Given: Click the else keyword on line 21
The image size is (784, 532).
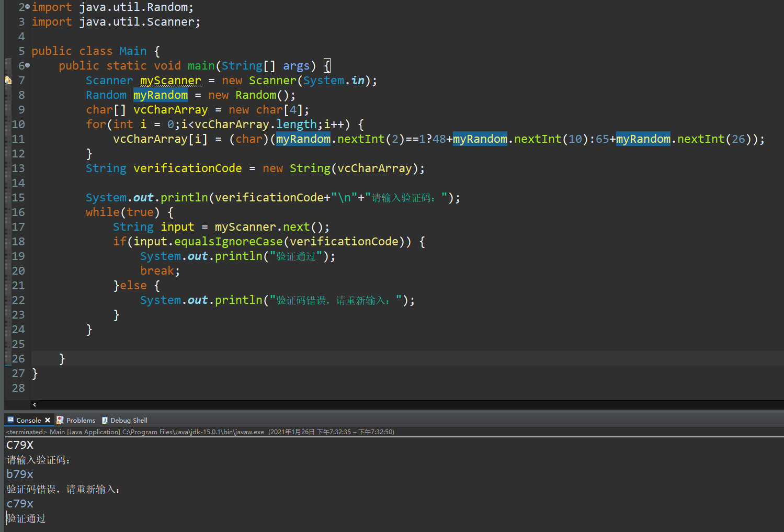Looking at the screenshot, I should pos(133,286).
